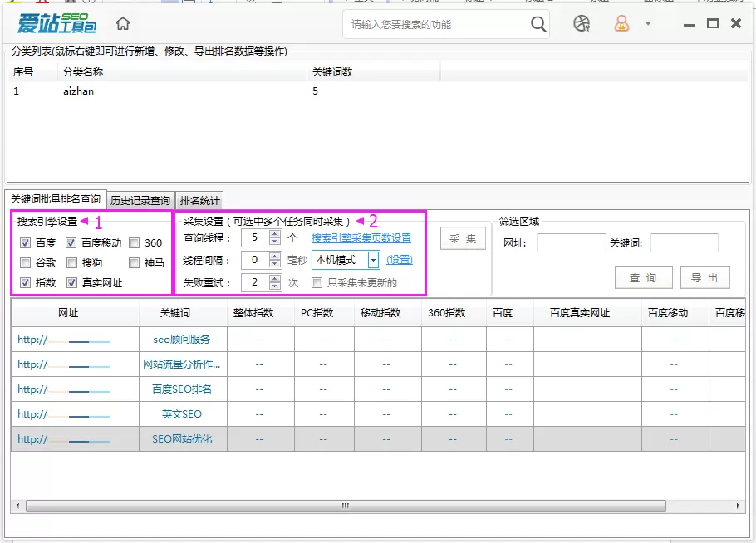The image size is (756, 543).
Task: Click the magnifier search icon
Action: (x=538, y=23)
